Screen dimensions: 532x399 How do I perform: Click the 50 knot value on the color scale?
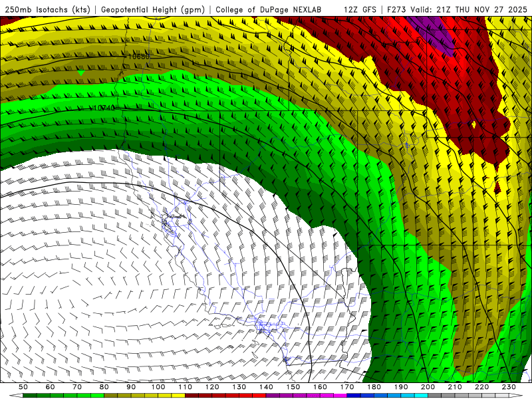(23, 387)
